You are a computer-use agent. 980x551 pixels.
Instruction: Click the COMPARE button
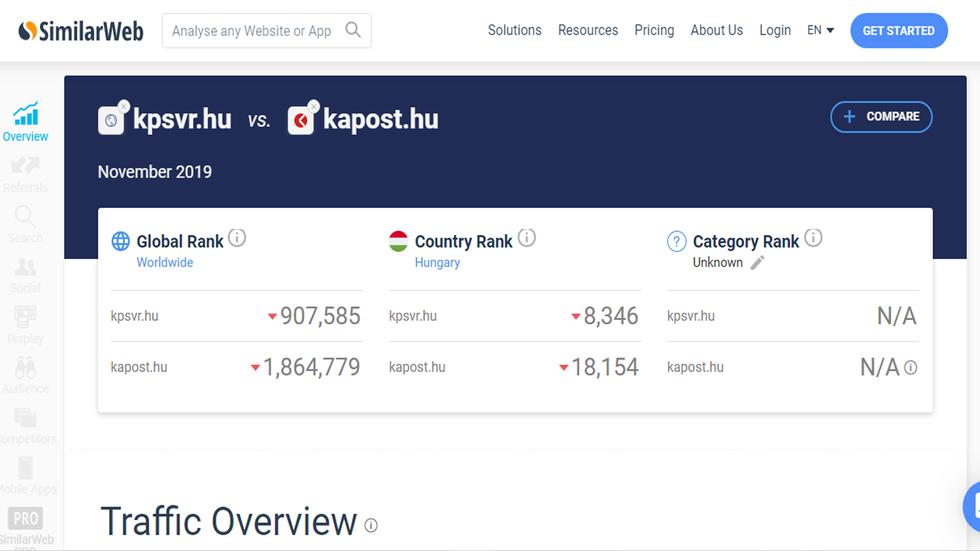coord(882,117)
